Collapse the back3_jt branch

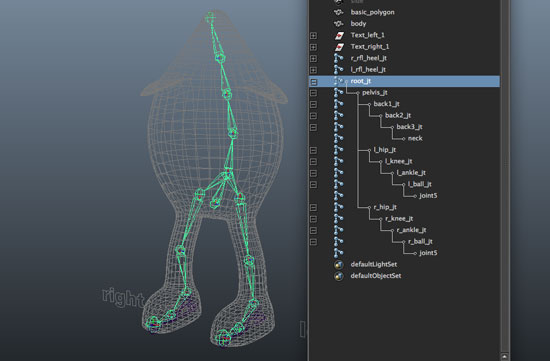313,127
